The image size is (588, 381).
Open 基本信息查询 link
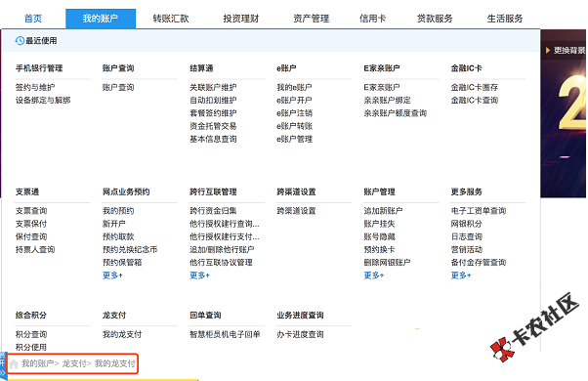tap(213, 139)
